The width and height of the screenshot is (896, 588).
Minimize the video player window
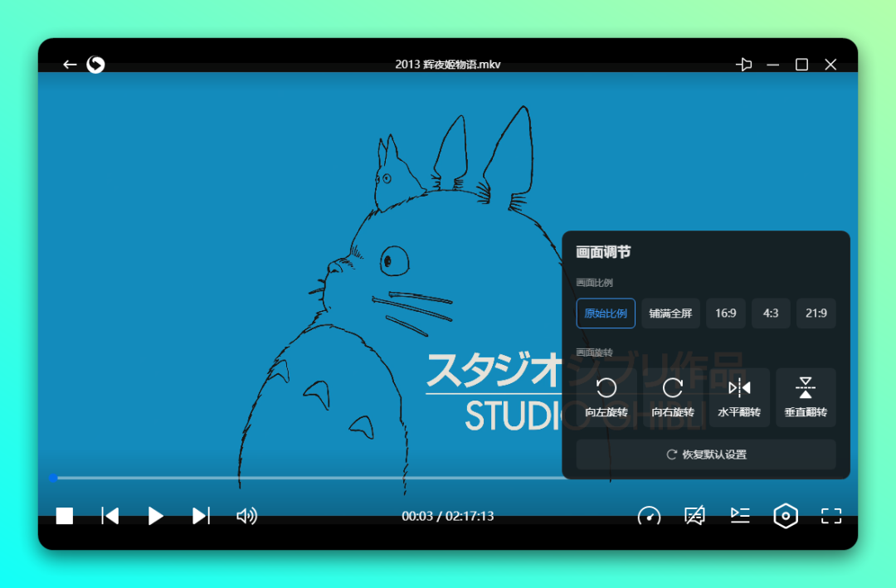click(772, 65)
